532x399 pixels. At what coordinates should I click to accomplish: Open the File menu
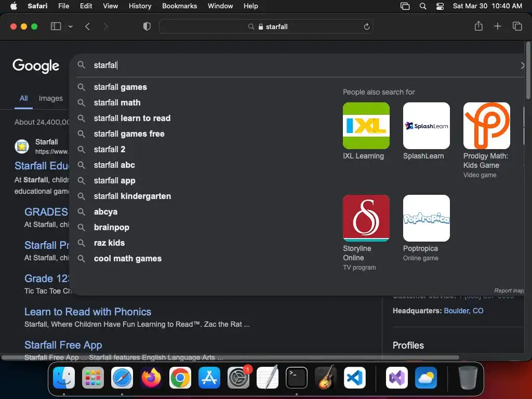(x=63, y=6)
